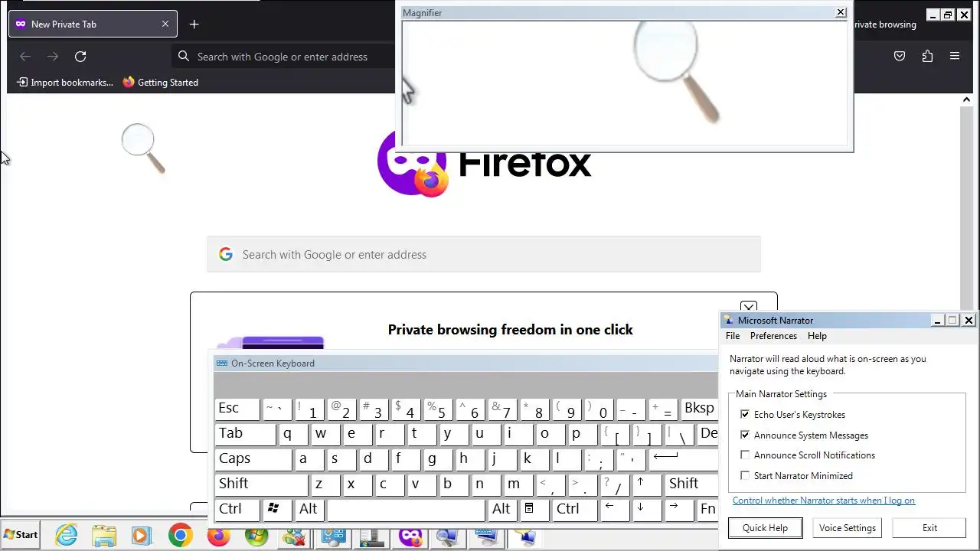Image resolution: width=980 pixels, height=551 pixels.
Task: Switch to On-Screen Keyboard taskbar icon
Action: coord(488,535)
